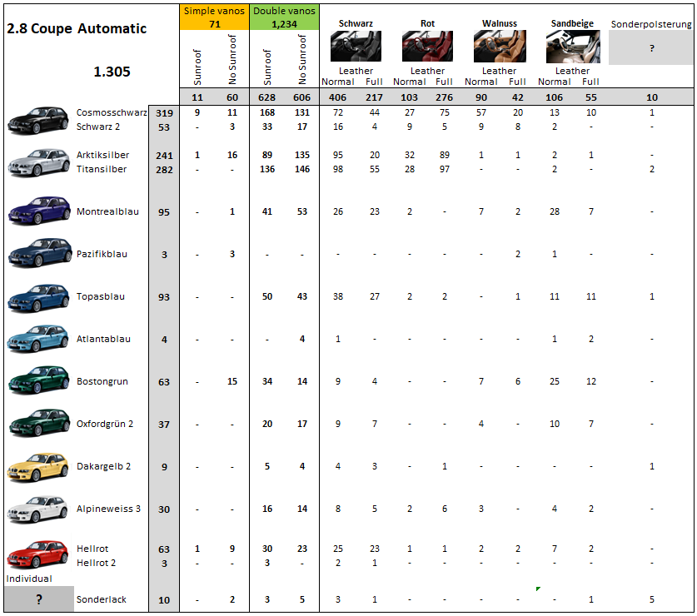
Task: Click the Montrealblau row label
Action: point(107,211)
